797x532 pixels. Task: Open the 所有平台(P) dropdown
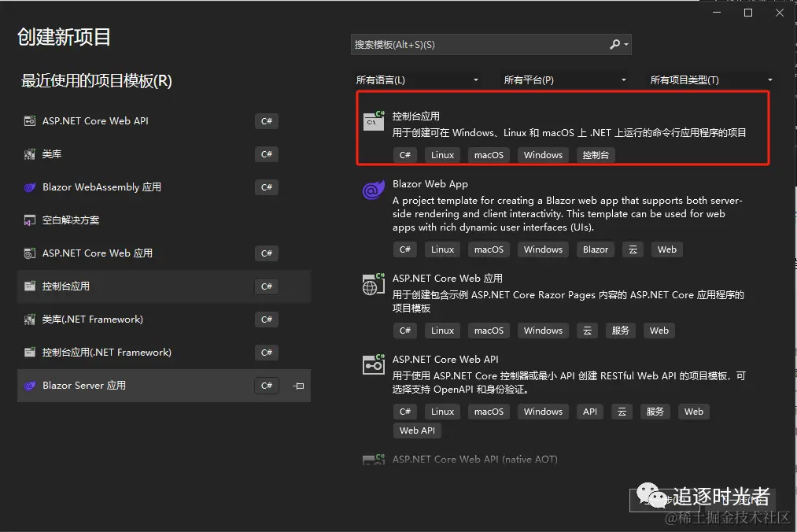pos(564,79)
